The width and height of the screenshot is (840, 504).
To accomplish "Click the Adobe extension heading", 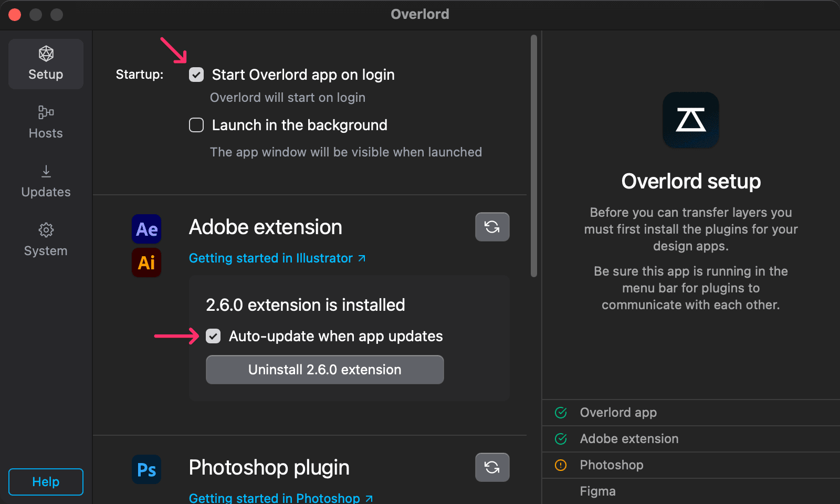I will pyautogui.click(x=266, y=227).
